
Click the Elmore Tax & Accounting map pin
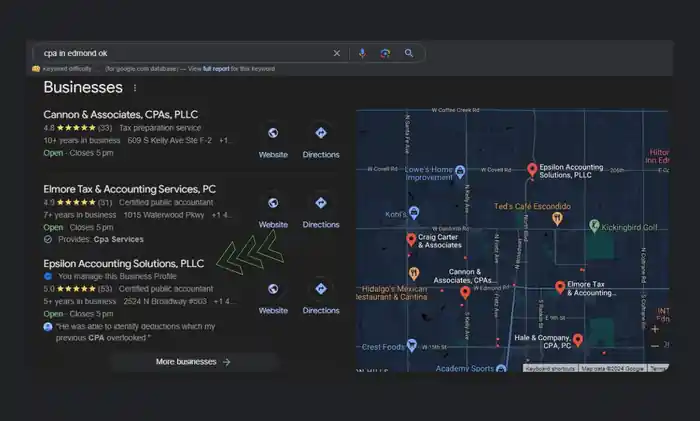[x=560, y=288]
